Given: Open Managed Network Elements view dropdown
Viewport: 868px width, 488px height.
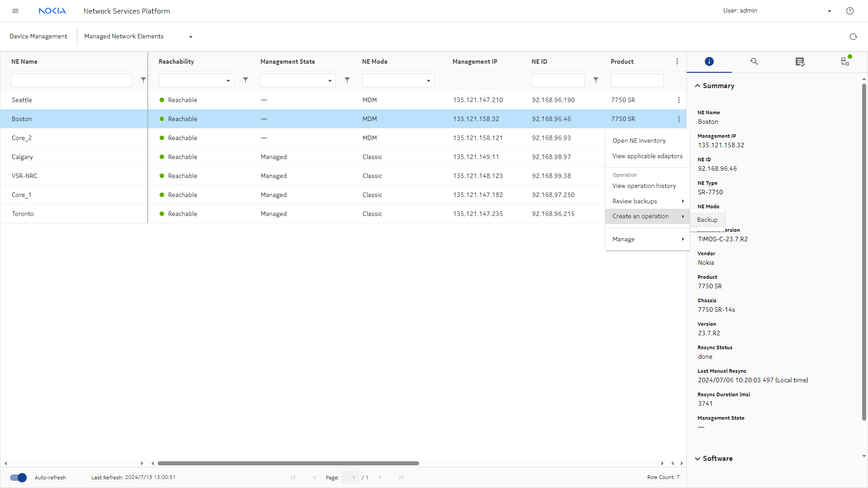Looking at the screenshot, I should pos(190,37).
